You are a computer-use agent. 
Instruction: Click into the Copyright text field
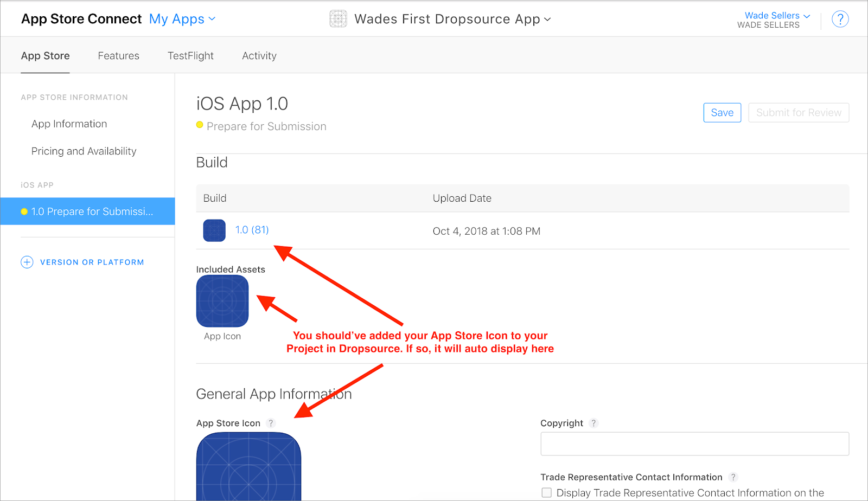(x=694, y=444)
